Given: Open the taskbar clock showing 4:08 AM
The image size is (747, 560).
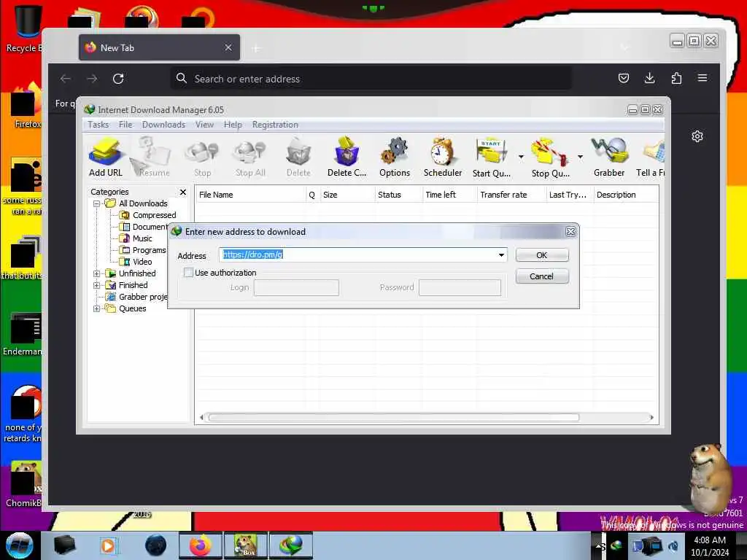Looking at the screenshot, I should (x=710, y=546).
